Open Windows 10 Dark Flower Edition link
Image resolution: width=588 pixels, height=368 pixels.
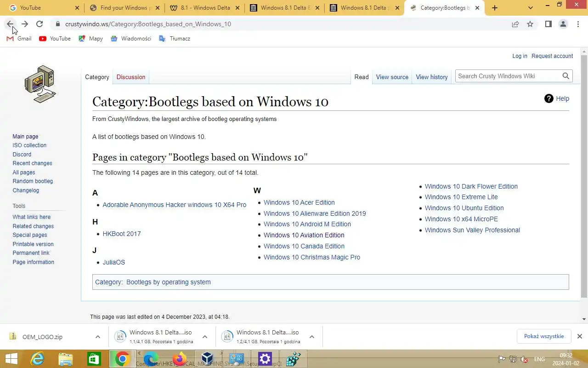pos(471,186)
